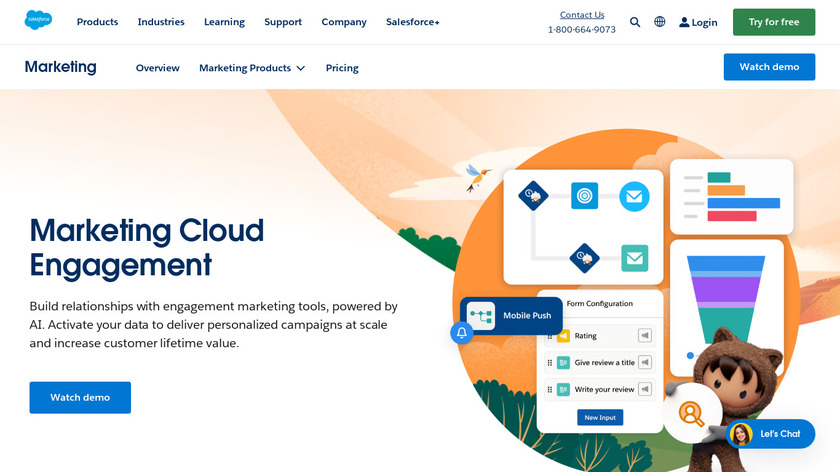Click the drag handle beside Give review a title
This screenshot has width=840, height=472.
[550, 363]
